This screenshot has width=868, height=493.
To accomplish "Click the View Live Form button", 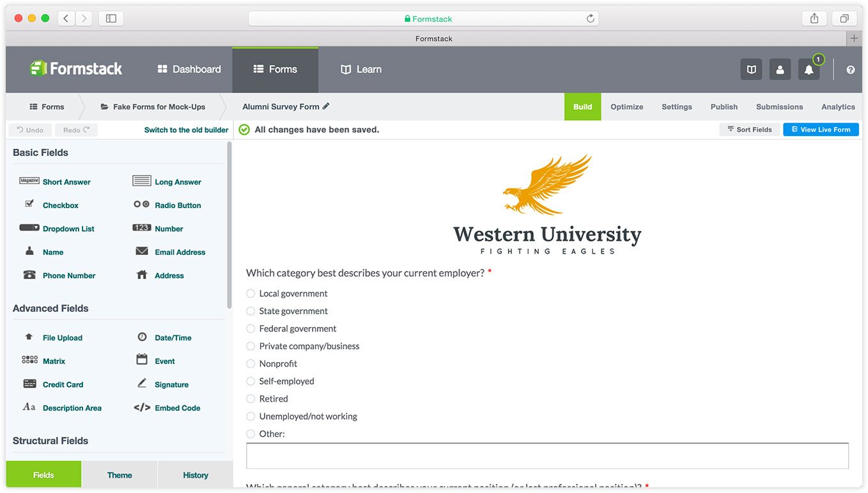I will (821, 130).
